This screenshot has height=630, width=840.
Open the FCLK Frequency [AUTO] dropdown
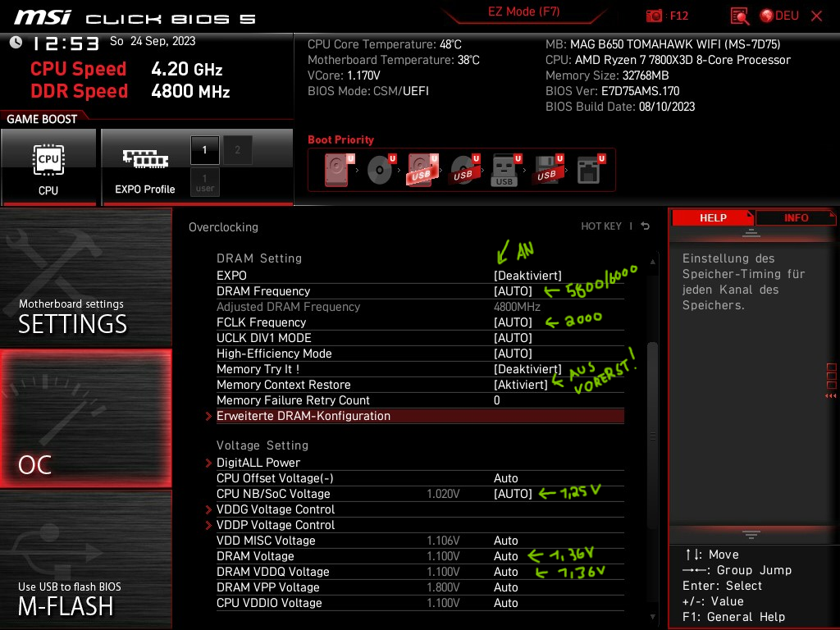[513, 322]
